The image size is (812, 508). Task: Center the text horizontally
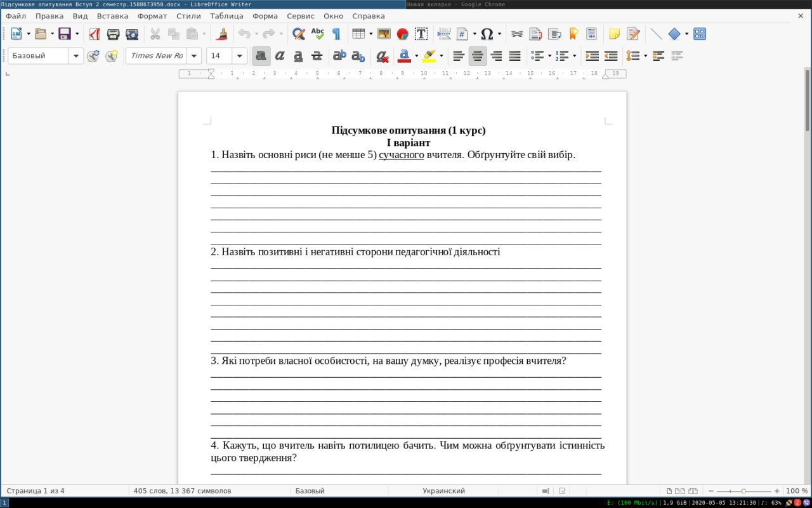pyautogui.click(x=478, y=56)
